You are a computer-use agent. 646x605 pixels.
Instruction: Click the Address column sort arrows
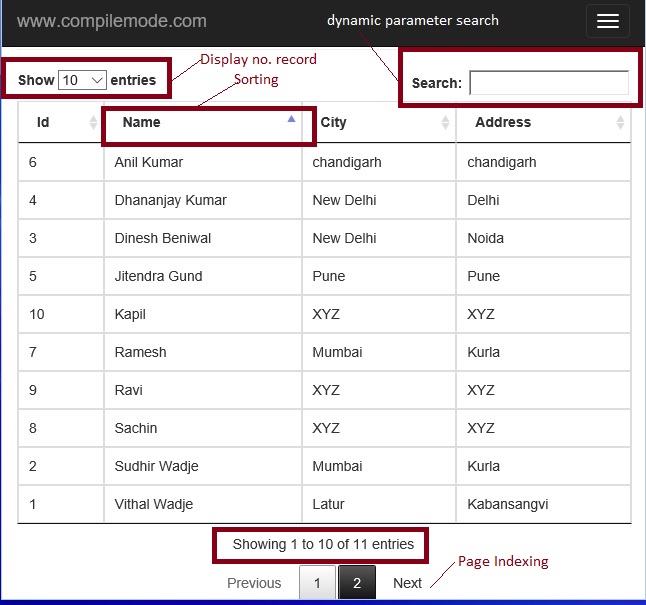click(x=620, y=123)
